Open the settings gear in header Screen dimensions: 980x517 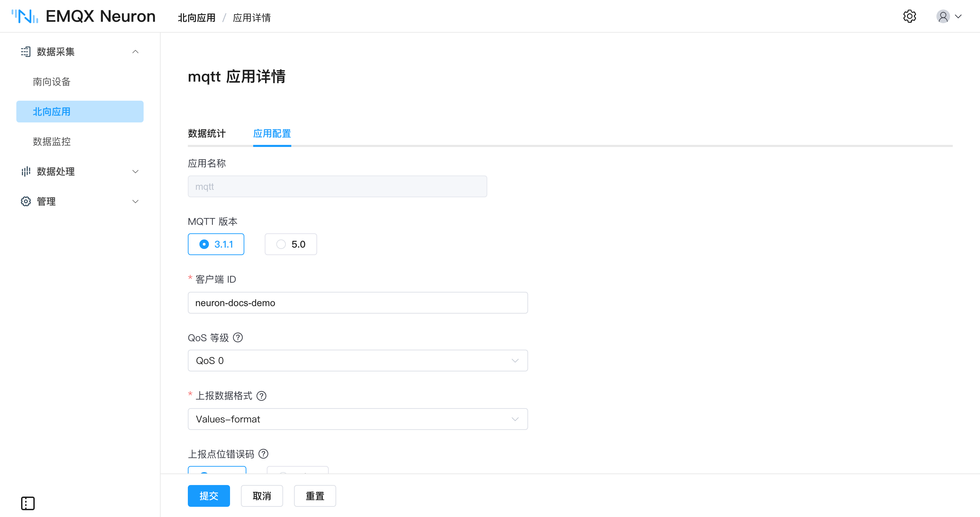click(909, 16)
